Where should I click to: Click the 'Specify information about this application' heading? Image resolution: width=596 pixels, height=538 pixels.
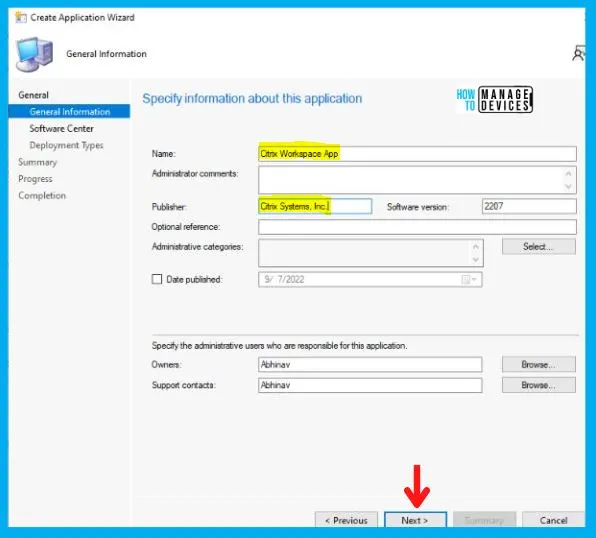pyautogui.click(x=252, y=98)
